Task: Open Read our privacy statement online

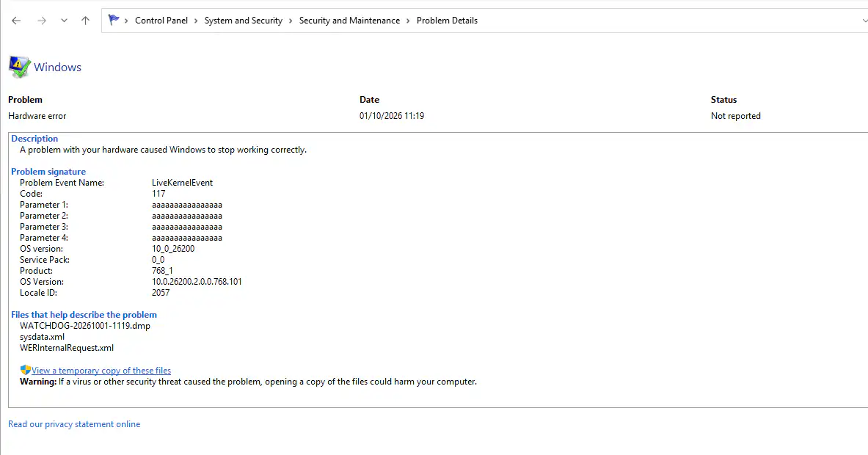Action: click(74, 424)
